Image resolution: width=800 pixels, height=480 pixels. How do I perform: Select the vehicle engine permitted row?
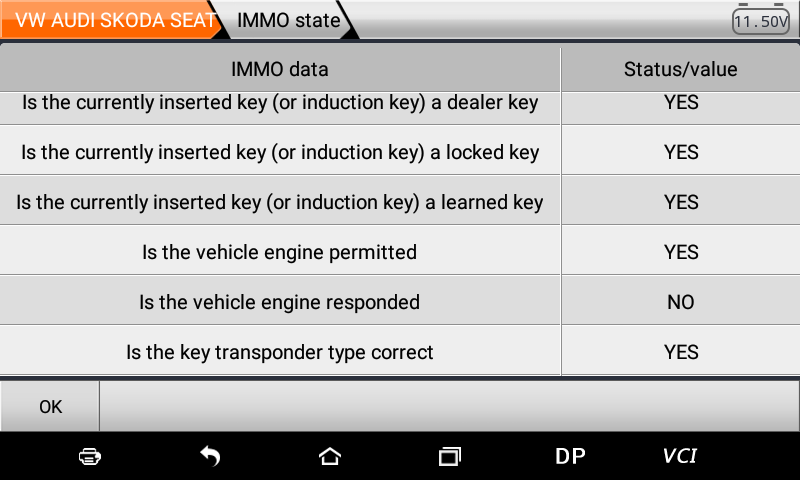point(280,252)
